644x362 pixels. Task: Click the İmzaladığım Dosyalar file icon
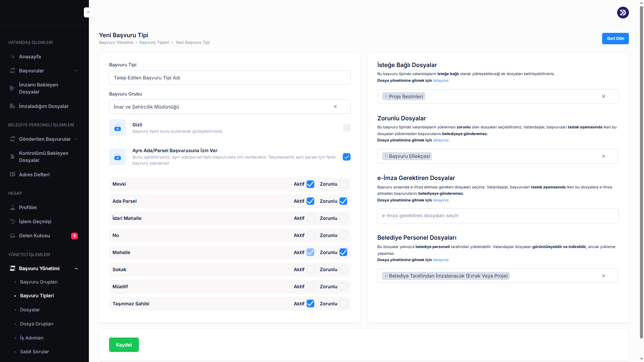pos(12,106)
